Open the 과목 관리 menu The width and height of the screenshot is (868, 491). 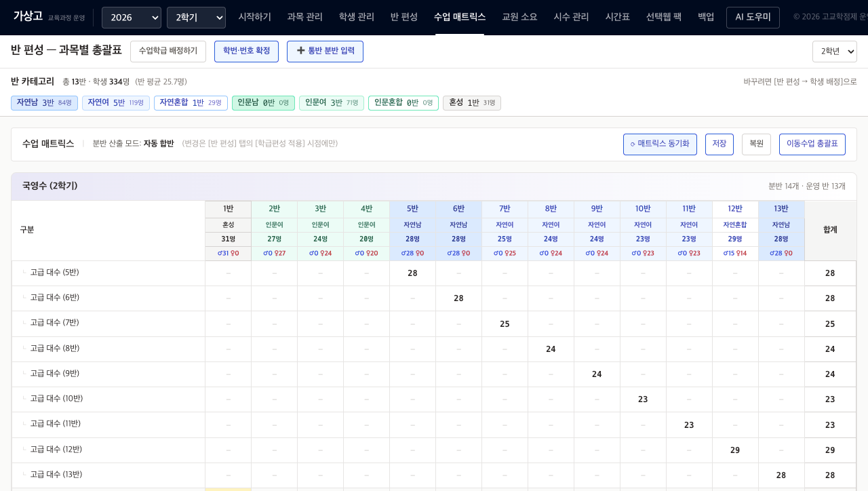coord(304,18)
